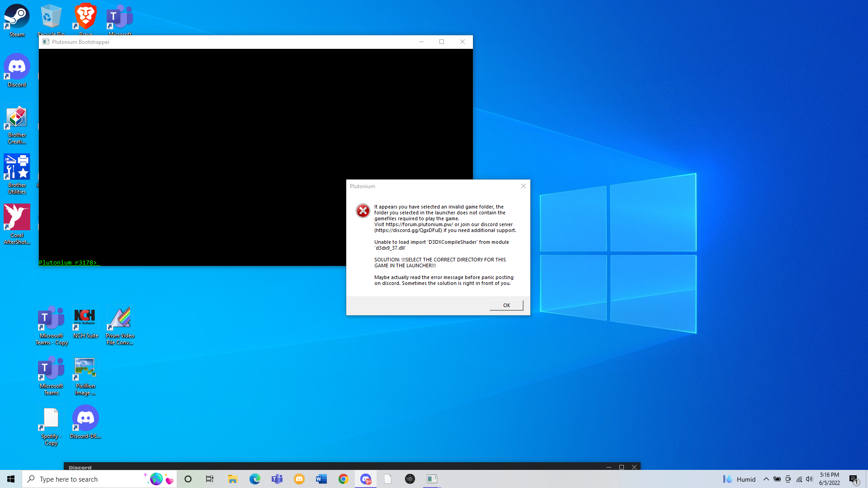The width and height of the screenshot is (868, 488).
Task: Open the NCH Suite shortcut
Action: point(85,322)
